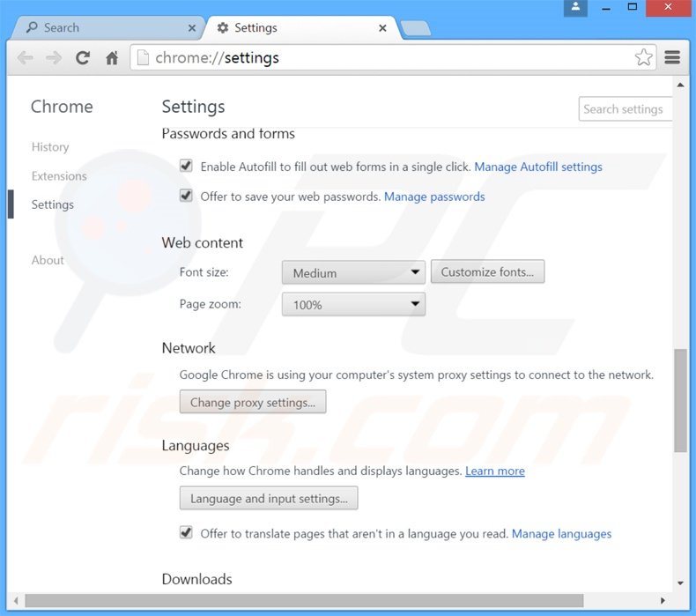Bookmark page with the star icon
The image size is (696, 616).
click(x=643, y=57)
